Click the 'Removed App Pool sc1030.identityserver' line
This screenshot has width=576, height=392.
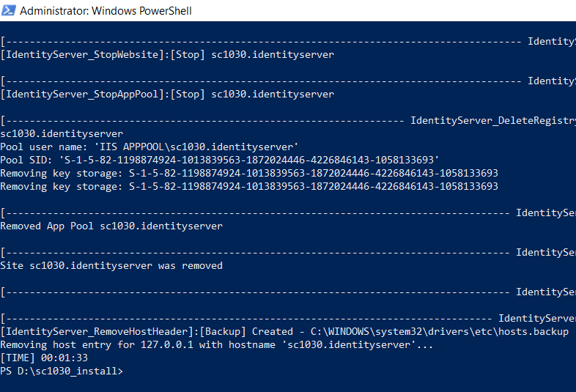111,226
